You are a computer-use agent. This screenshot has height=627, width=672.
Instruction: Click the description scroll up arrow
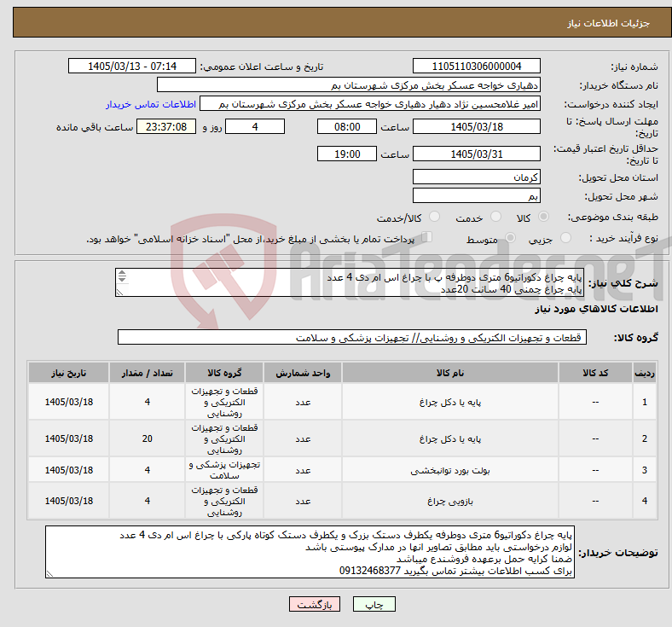point(122,273)
